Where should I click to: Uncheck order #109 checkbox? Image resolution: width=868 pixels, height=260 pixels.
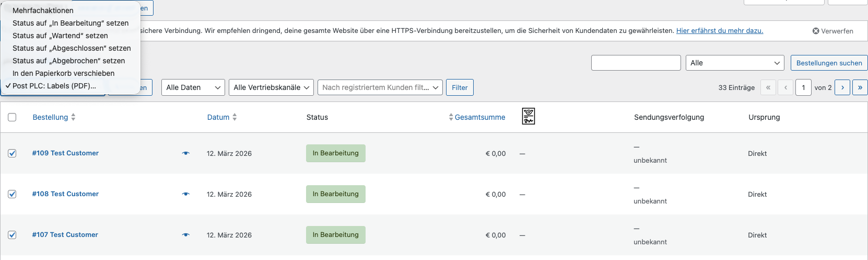point(12,153)
